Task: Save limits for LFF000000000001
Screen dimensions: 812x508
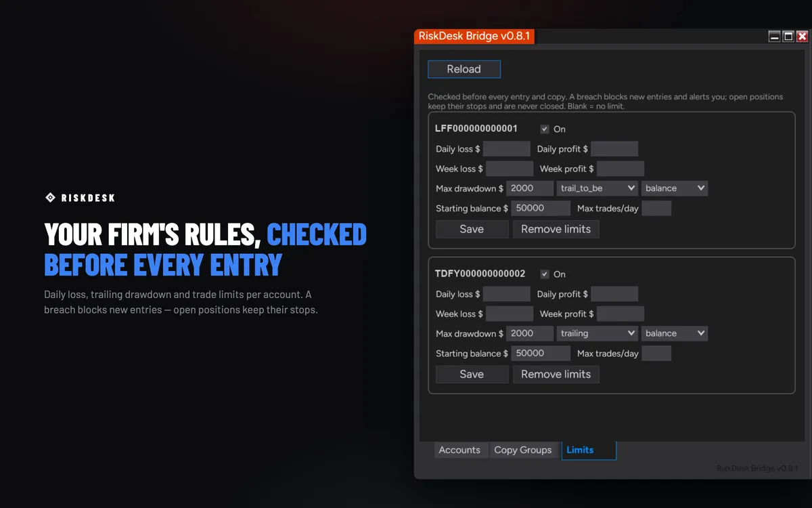Action: (472, 229)
